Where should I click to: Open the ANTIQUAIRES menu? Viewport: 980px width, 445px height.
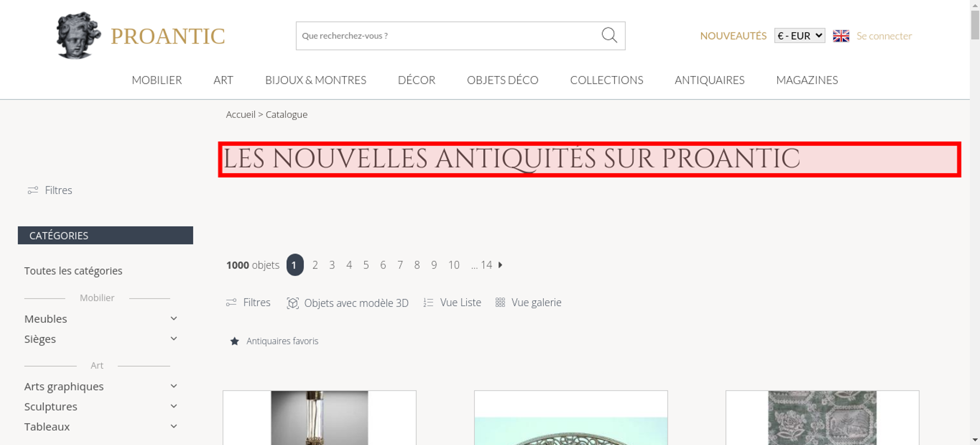click(x=710, y=80)
